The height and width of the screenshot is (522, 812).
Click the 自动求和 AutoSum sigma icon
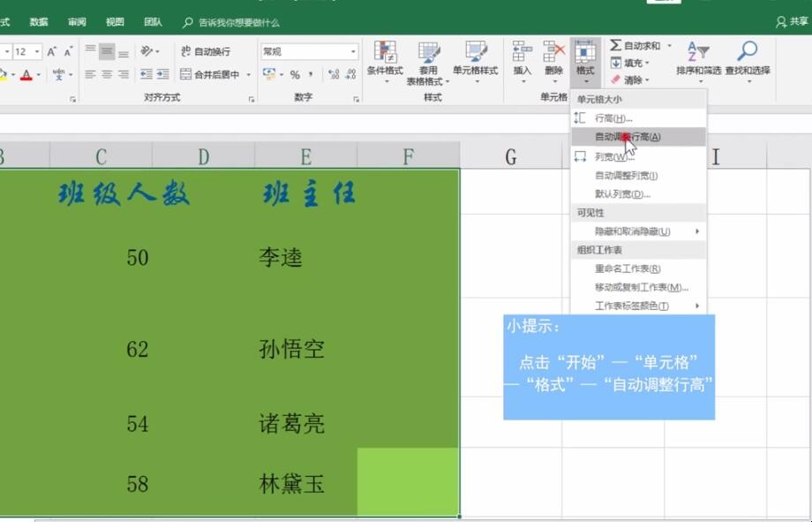pyautogui.click(x=616, y=46)
